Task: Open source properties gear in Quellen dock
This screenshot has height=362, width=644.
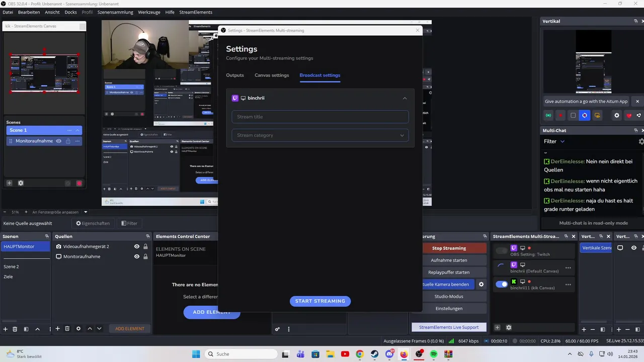Action: pyautogui.click(x=78, y=328)
